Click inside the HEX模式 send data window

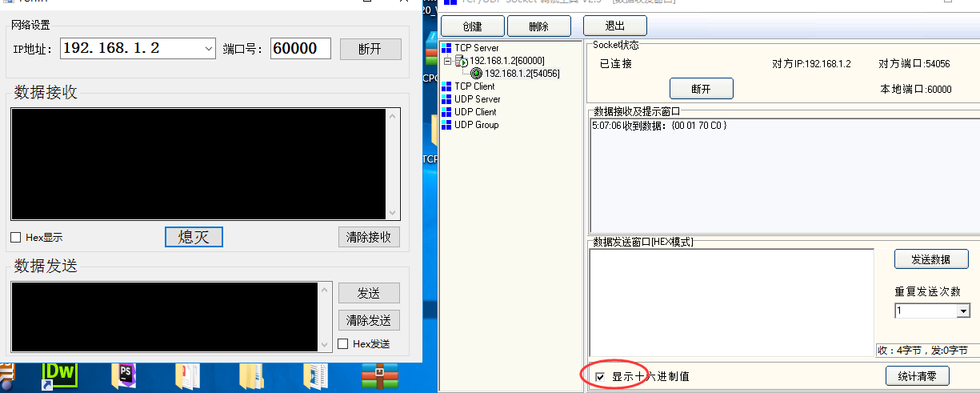[731, 303]
